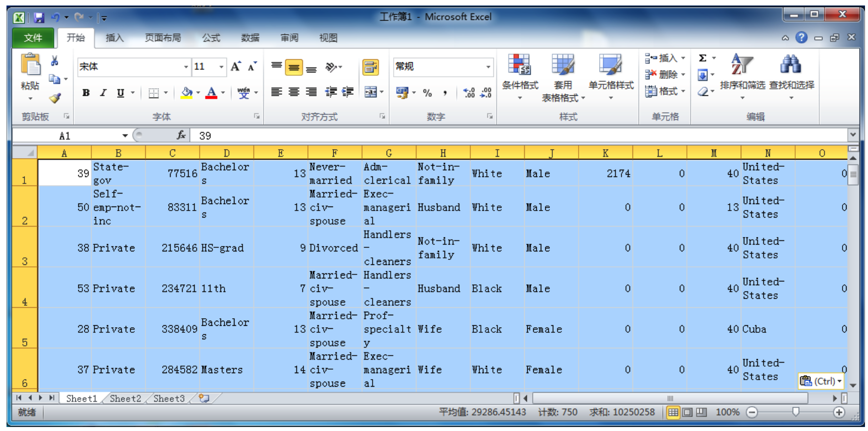Switch to Page Break Preview in status bar

click(701, 413)
